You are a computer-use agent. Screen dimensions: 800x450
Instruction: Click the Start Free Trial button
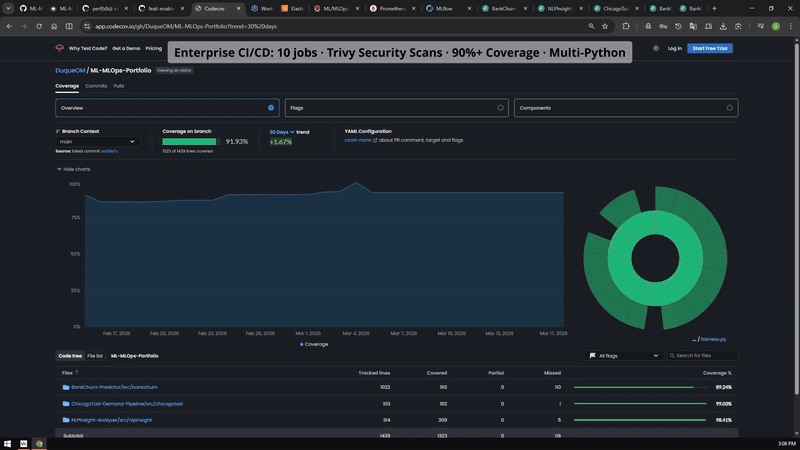[710, 48]
